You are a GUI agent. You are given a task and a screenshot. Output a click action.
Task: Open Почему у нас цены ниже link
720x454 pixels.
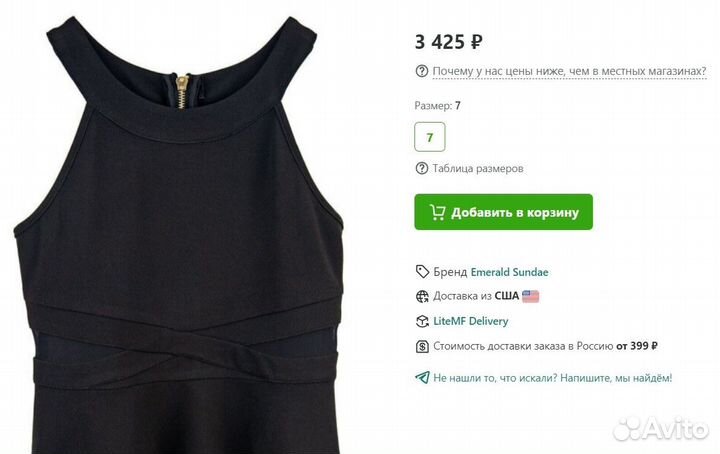pos(569,71)
